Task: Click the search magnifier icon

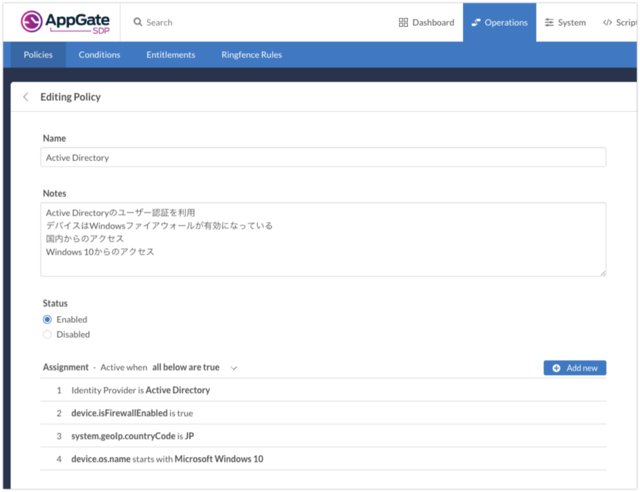Action: (x=138, y=22)
